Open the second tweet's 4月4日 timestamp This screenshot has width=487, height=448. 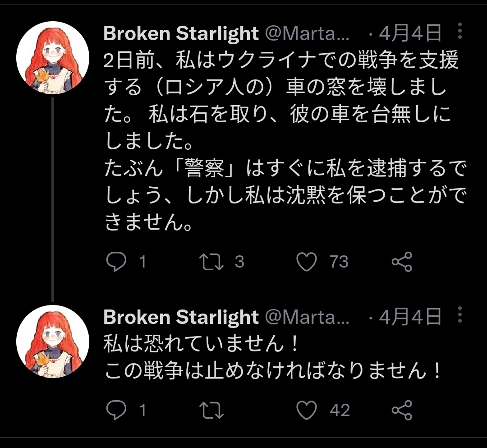[x=409, y=317]
